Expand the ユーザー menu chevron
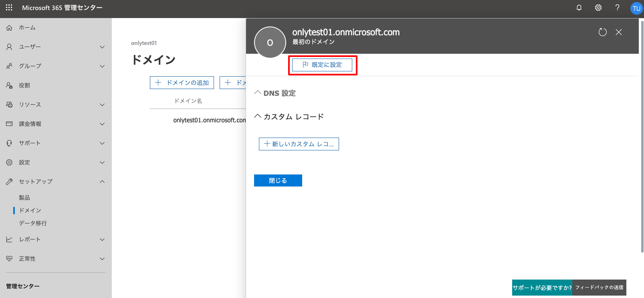This screenshot has height=298, width=644. 102,47
